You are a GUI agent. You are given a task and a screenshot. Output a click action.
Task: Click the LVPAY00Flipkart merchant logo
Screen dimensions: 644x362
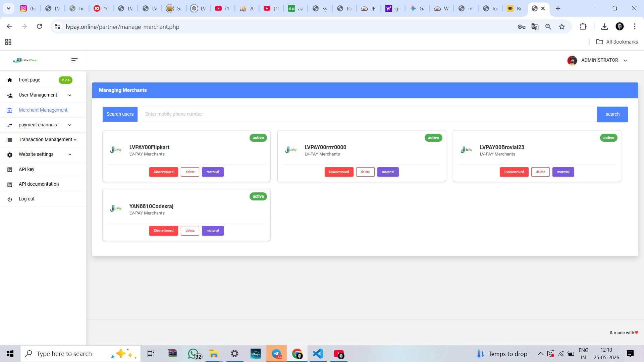116,150
